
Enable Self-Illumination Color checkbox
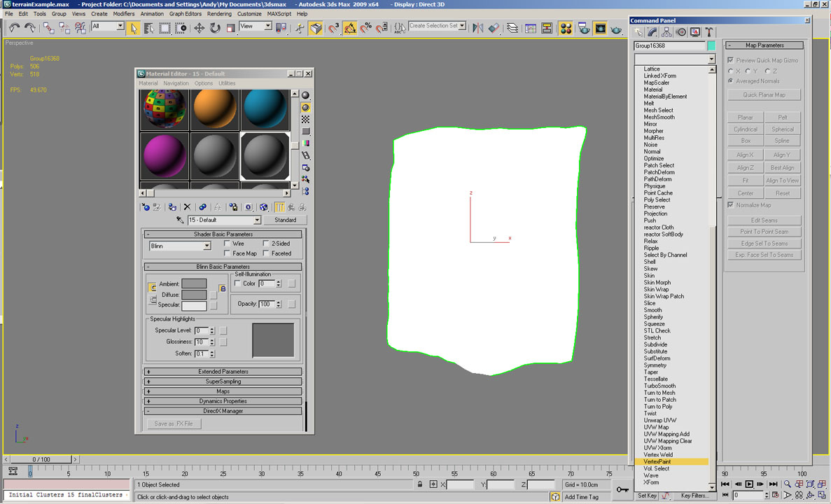pos(237,283)
